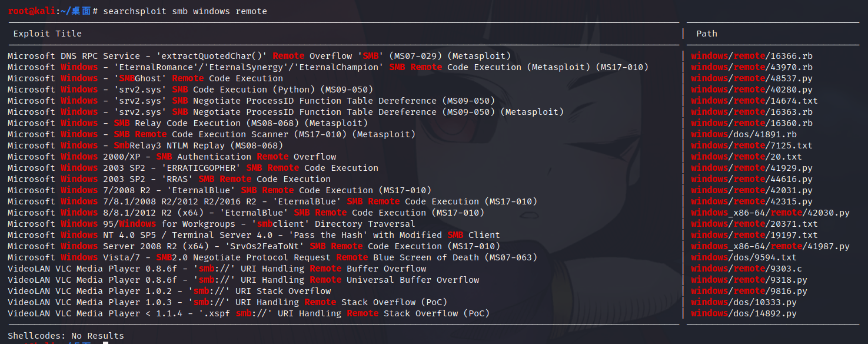Click the VLC Media Player 1.0.2 URI Stack Overflow entry

[x=169, y=291]
